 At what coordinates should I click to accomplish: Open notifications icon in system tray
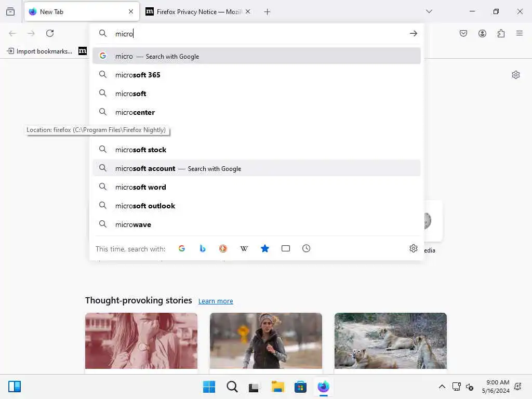518,387
